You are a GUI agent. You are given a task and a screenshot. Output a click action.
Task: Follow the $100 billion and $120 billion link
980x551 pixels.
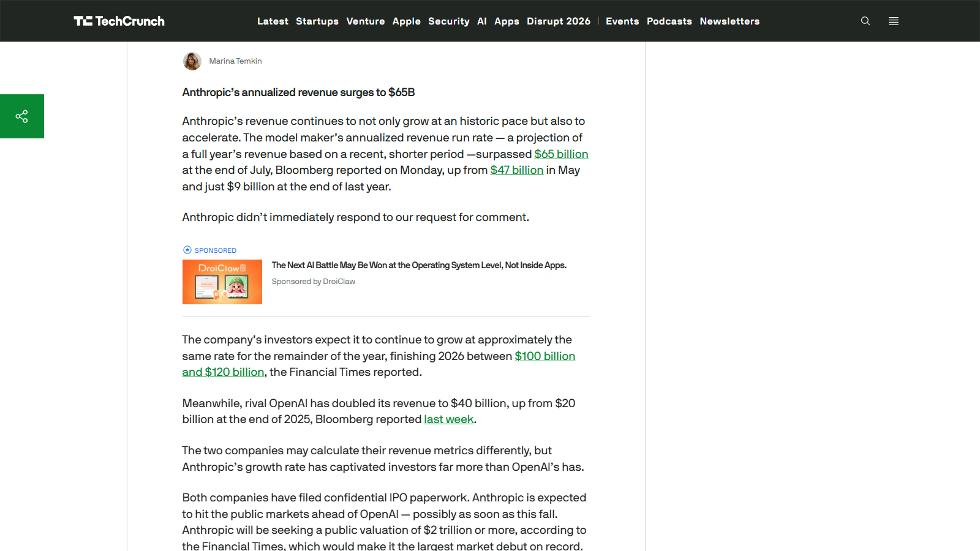coord(545,356)
